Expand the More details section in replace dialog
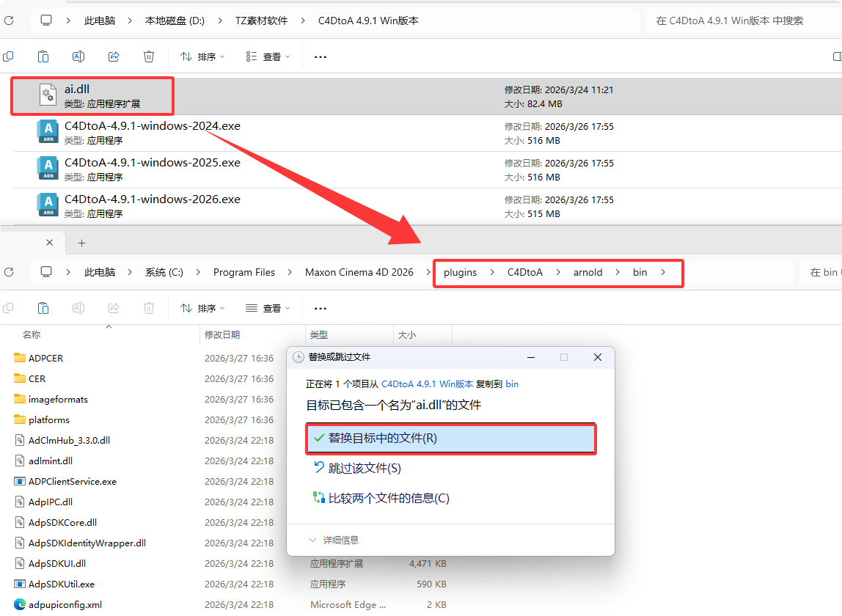The height and width of the screenshot is (616, 842). tap(334, 540)
